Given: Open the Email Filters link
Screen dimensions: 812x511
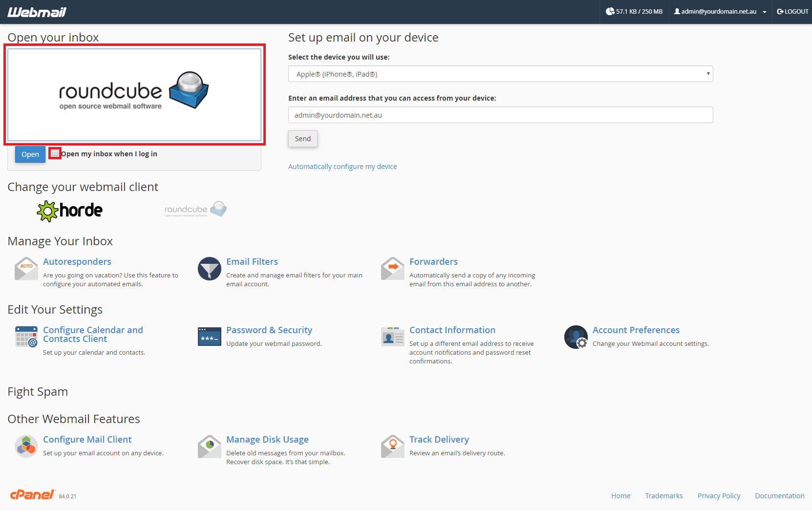Looking at the screenshot, I should pyautogui.click(x=252, y=262).
